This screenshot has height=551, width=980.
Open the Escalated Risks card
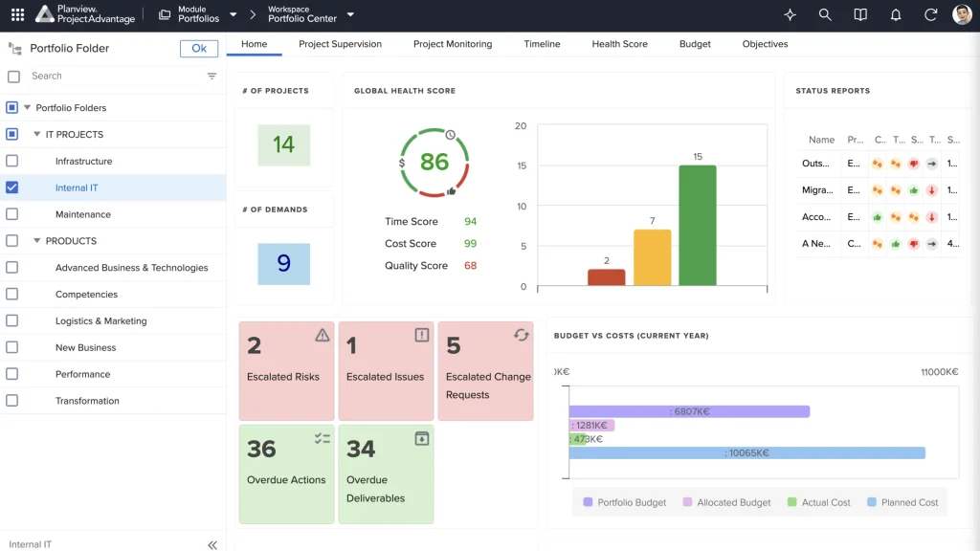286,370
